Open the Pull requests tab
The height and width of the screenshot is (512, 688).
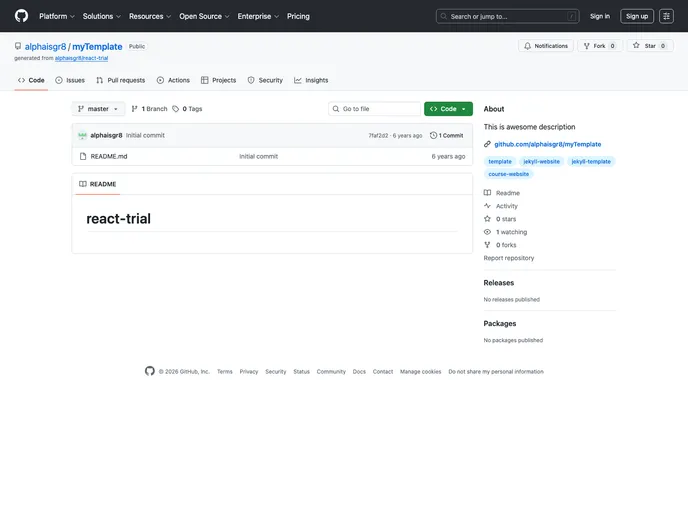coord(120,80)
